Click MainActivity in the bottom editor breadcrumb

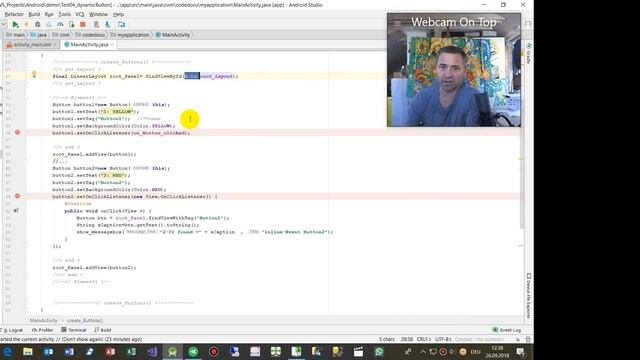click(x=43, y=321)
